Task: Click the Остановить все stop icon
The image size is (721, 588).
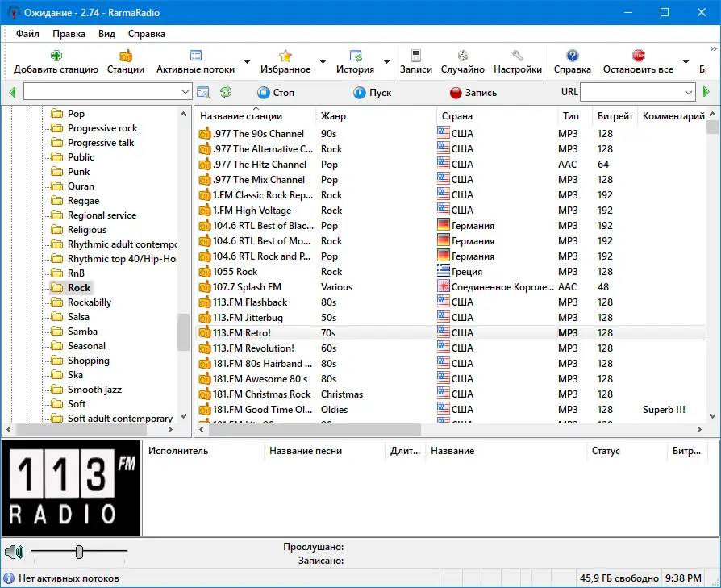Action: (638, 53)
